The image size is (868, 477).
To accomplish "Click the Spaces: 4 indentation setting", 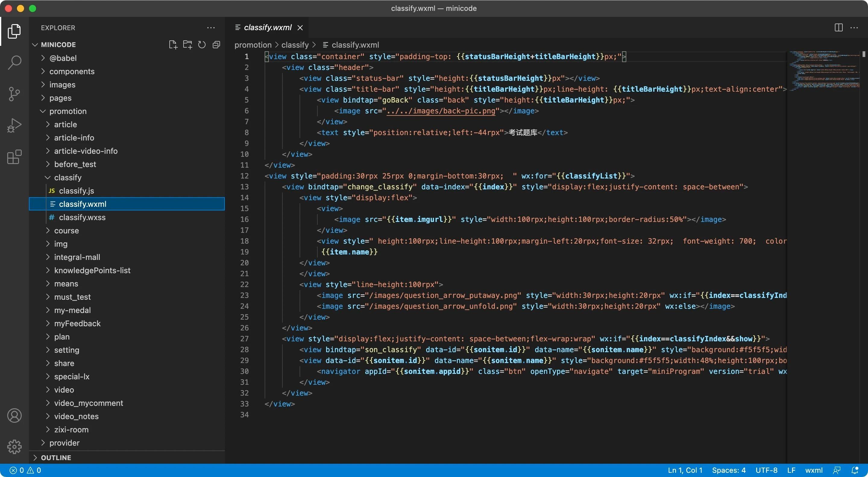I will pyautogui.click(x=728, y=470).
